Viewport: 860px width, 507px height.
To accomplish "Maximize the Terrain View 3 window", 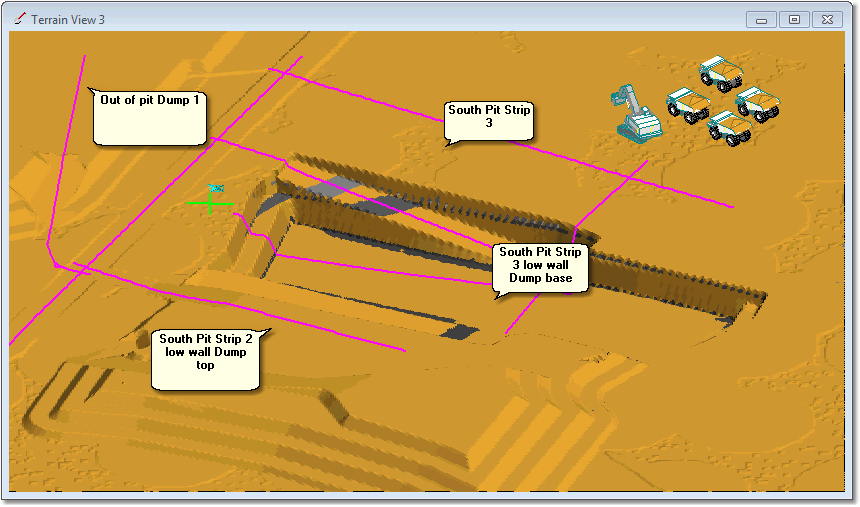I will tap(794, 20).
